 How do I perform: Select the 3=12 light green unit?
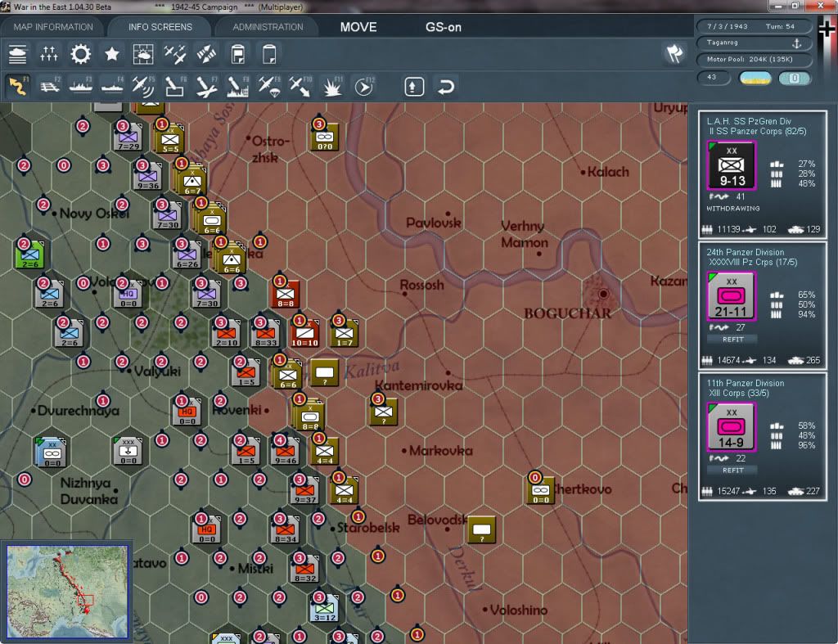click(x=325, y=608)
